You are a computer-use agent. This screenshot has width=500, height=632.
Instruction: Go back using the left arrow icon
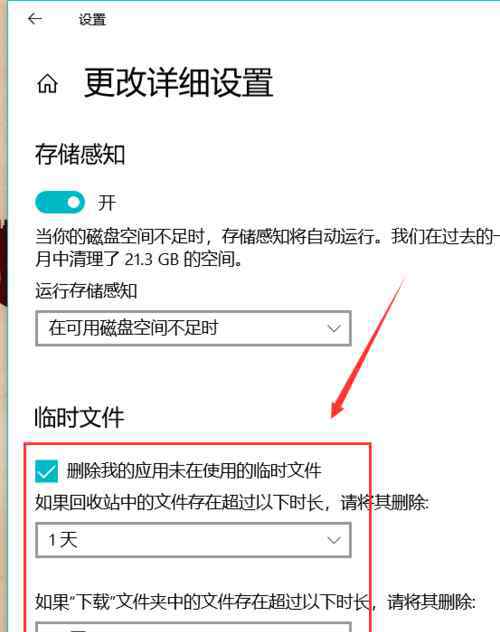click(x=35, y=19)
